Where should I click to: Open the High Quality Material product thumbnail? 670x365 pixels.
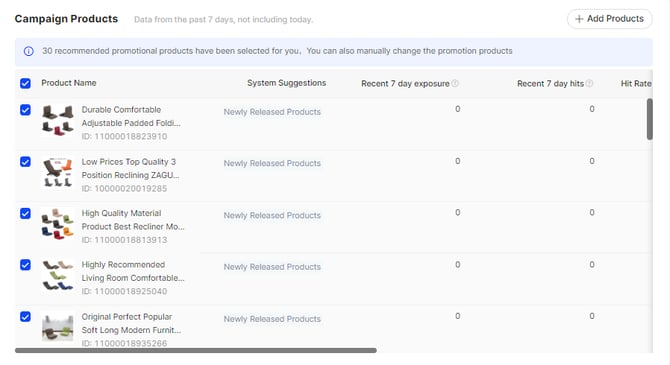(58, 224)
